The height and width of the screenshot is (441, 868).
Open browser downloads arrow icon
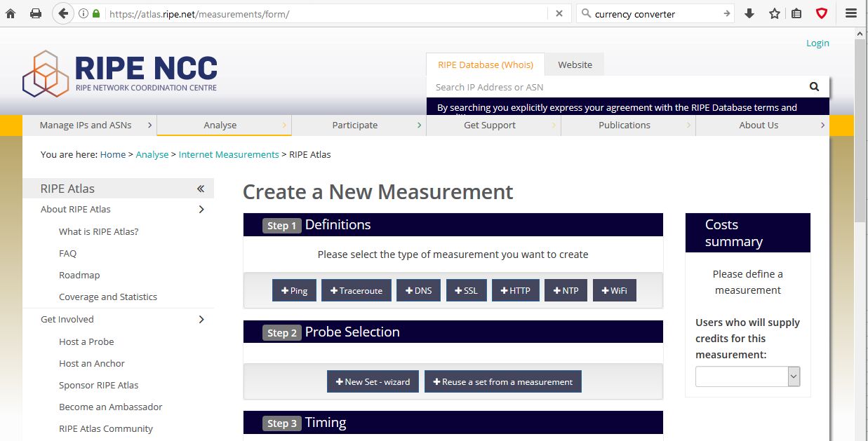click(x=749, y=13)
